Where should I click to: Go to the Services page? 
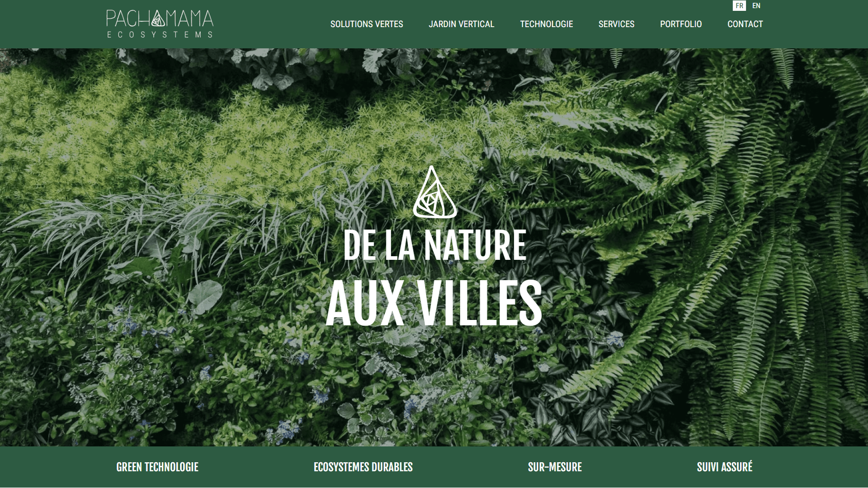click(x=616, y=24)
